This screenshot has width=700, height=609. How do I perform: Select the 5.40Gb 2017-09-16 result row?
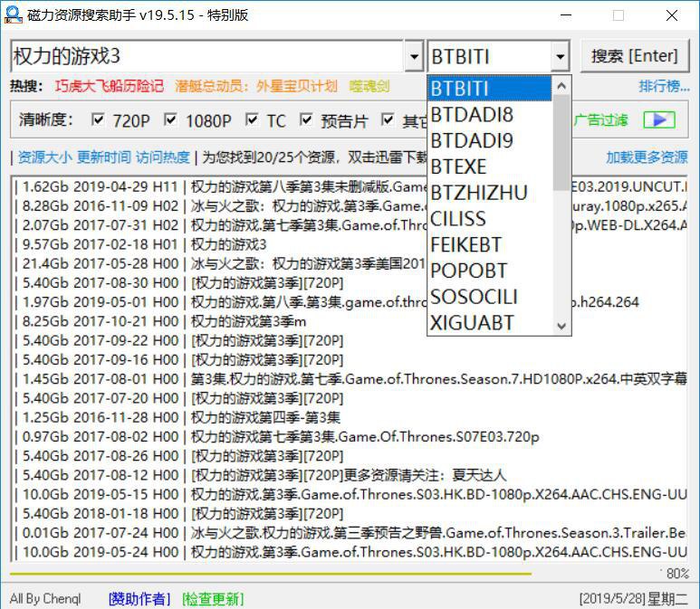(350, 359)
